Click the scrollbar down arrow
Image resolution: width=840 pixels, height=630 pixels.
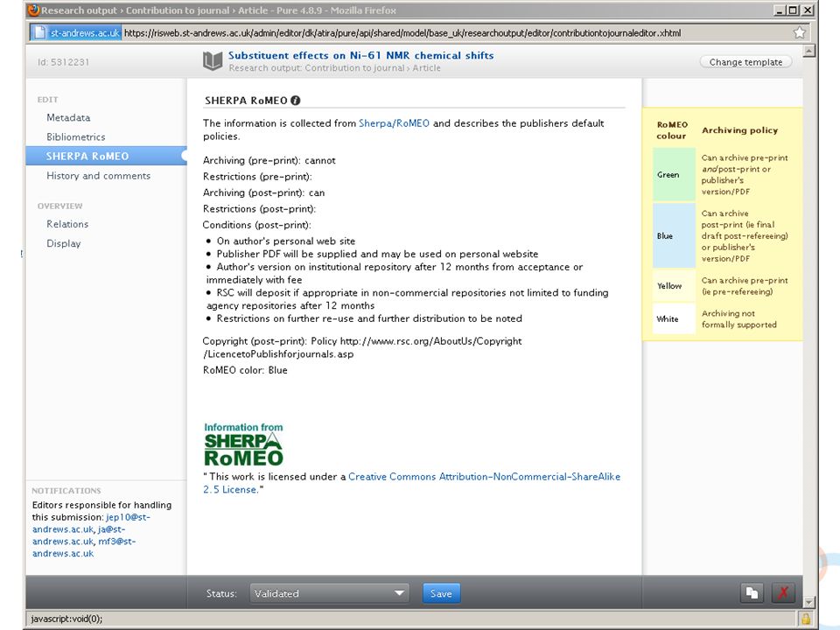coord(809,602)
